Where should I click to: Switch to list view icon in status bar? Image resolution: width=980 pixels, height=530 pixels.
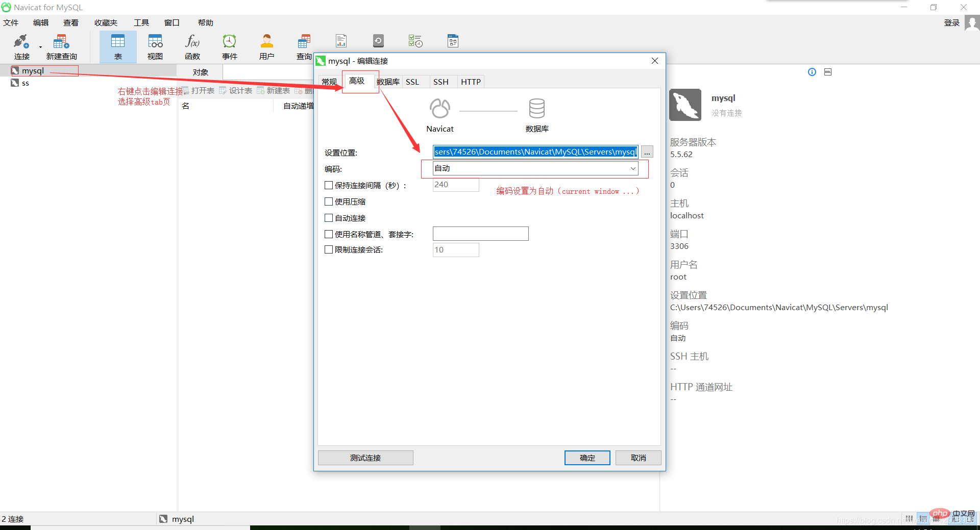923,519
